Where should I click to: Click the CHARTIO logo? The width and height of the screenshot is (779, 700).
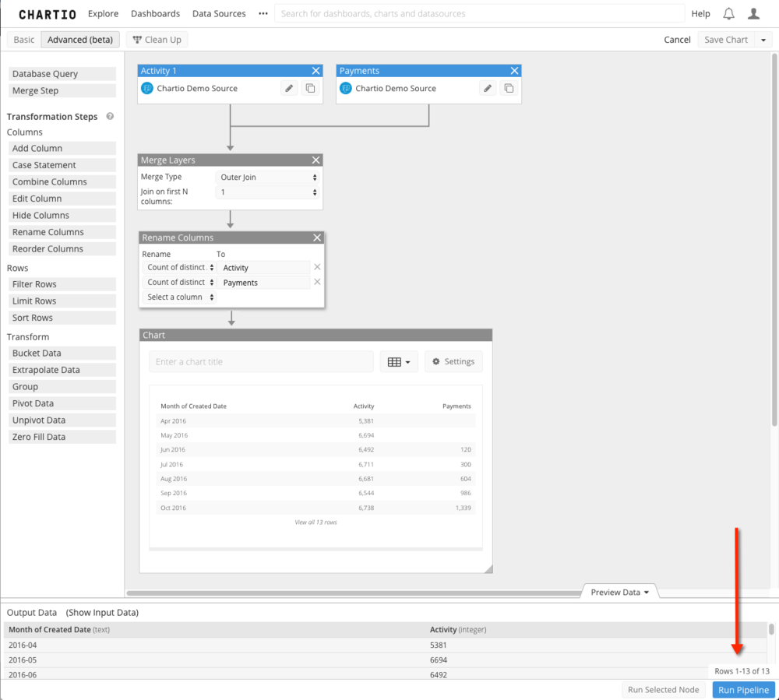(x=48, y=14)
